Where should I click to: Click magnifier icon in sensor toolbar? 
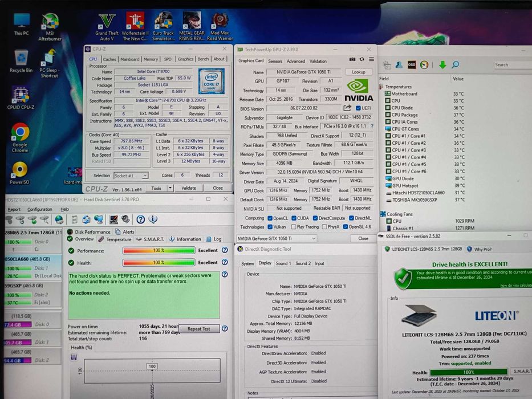tap(456, 64)
